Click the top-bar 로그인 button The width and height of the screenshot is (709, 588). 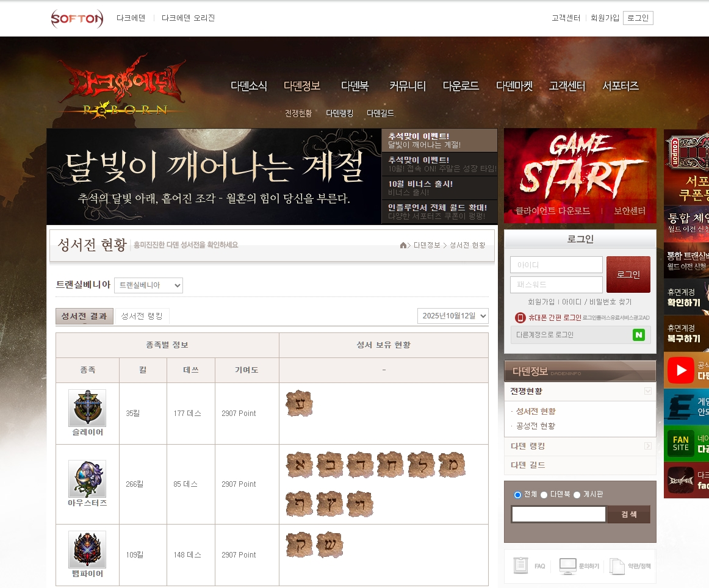click(x=638, y=18)
